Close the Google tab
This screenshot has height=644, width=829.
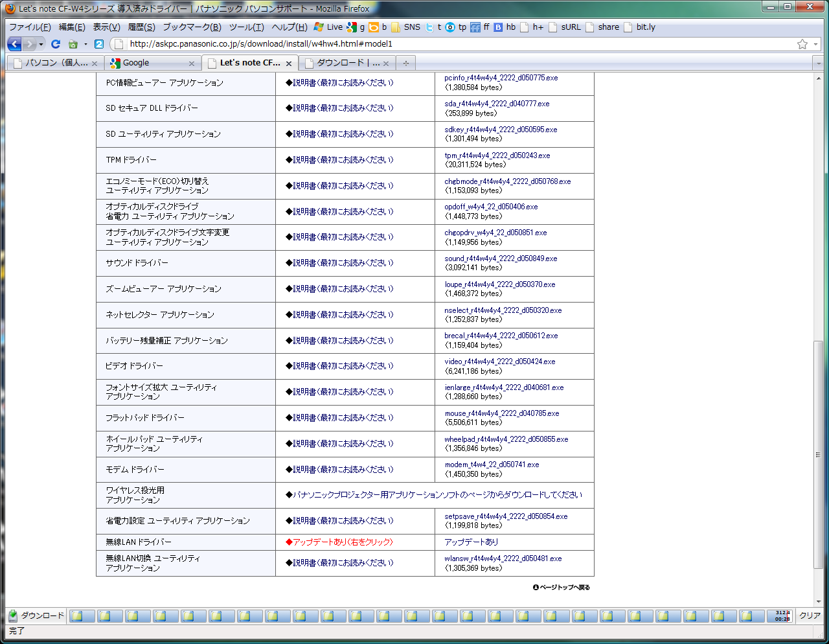click(x=191, y=63)
